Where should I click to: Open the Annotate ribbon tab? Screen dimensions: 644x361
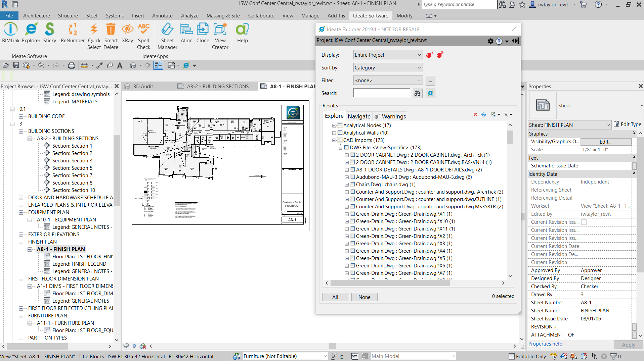(x=162, y=15)
